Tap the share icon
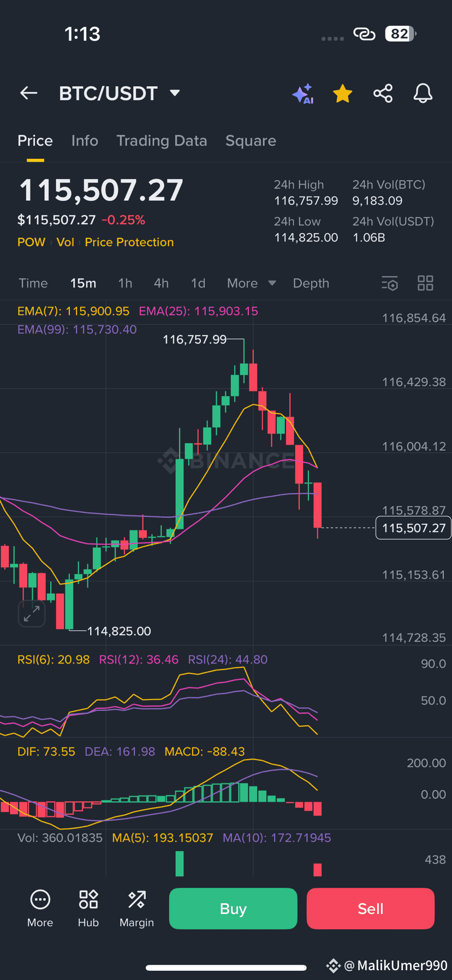 (x=383, y=93)
